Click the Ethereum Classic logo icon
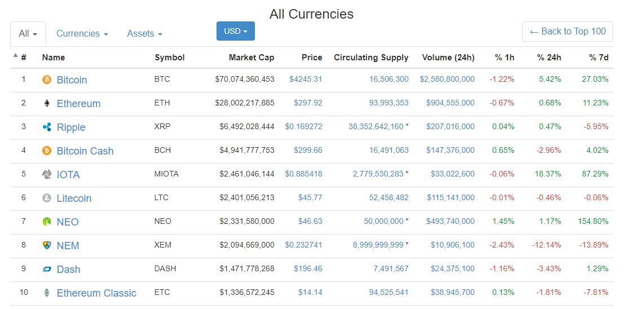The image size is (644, 309). [47, 293]
